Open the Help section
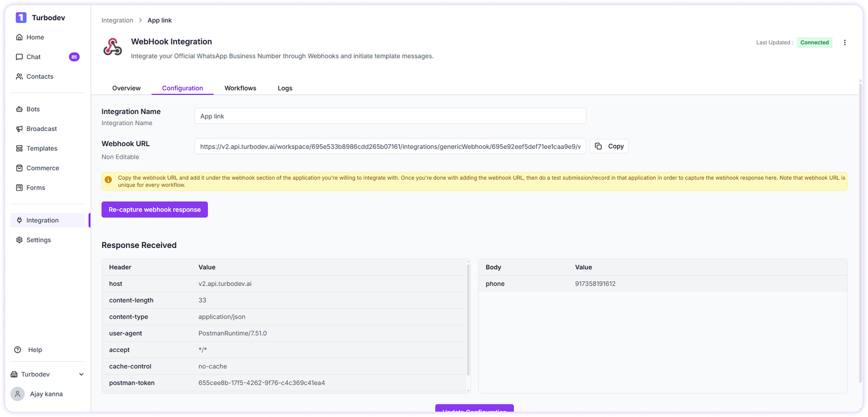Viewport: 868px width, 417px height. pyautogui.click(x=34, y=349)
